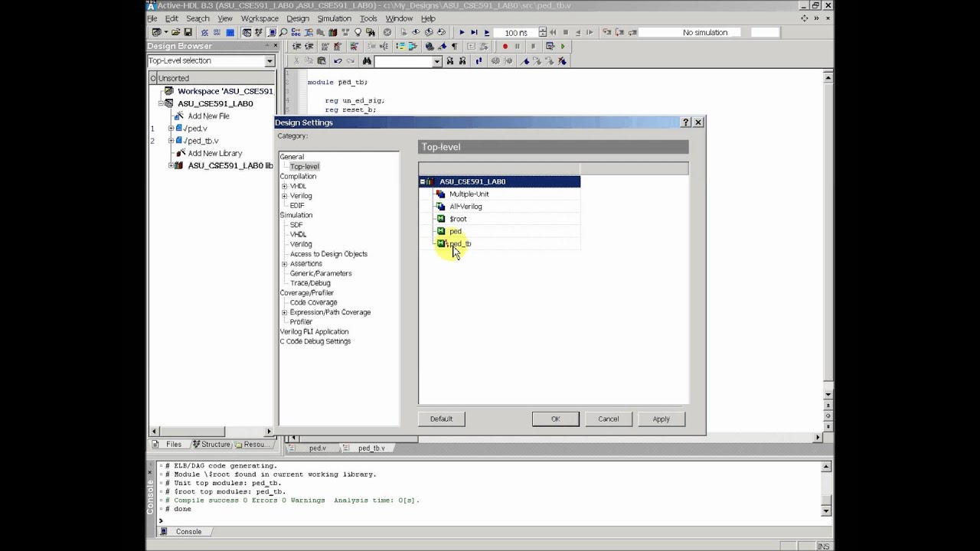The height and width of the screenshot is (551, 980).
Task: Click the Run Until icon
Action: click(474, 32)
